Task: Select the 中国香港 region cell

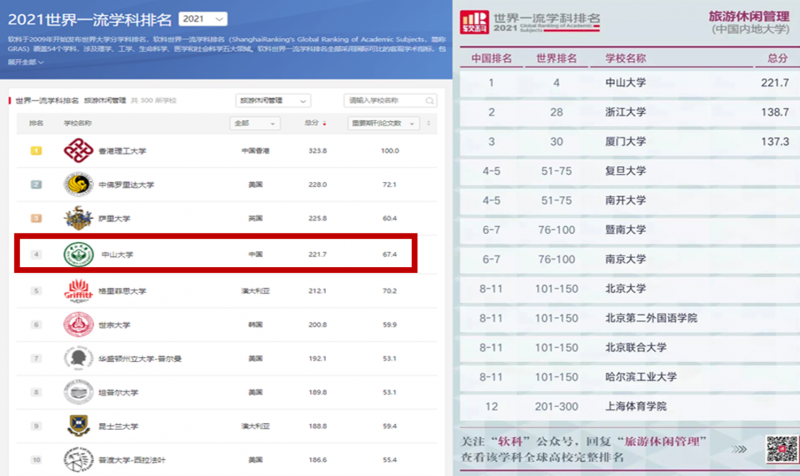Action: pos(255,151)
